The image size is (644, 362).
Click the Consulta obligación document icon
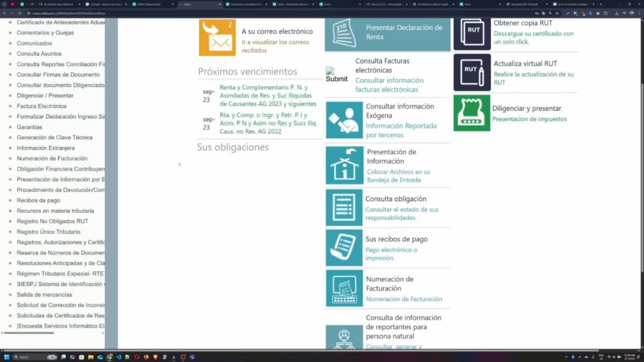(x=344, y=207)
